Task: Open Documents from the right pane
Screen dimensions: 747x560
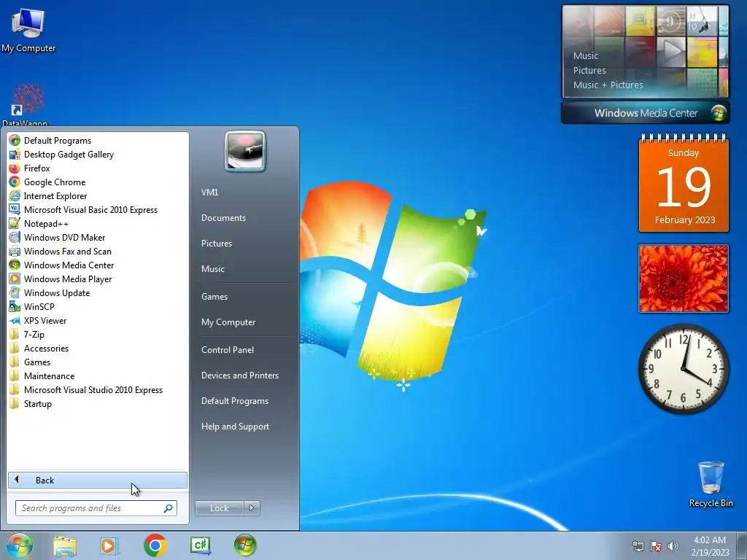Action: point(223,217)
